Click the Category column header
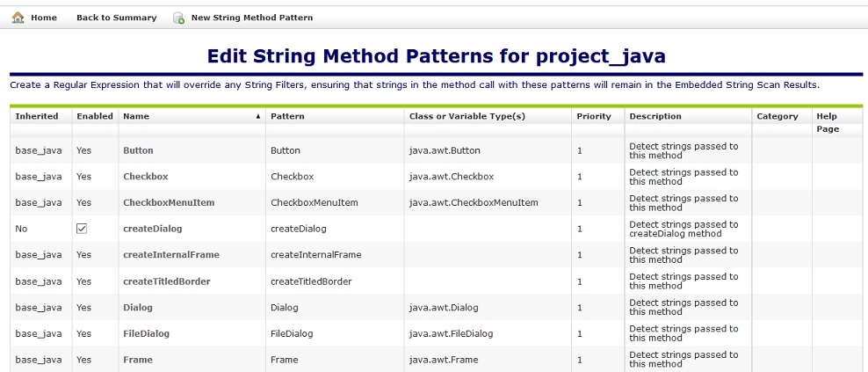 [x=777, y=116]
